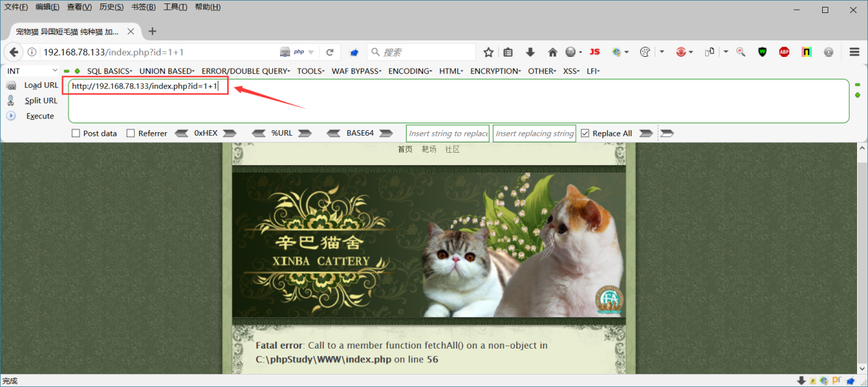Image resolution: width=868 pixels, height=387 pixels.
Task: Go to home page icon
Action: (552, 52)
